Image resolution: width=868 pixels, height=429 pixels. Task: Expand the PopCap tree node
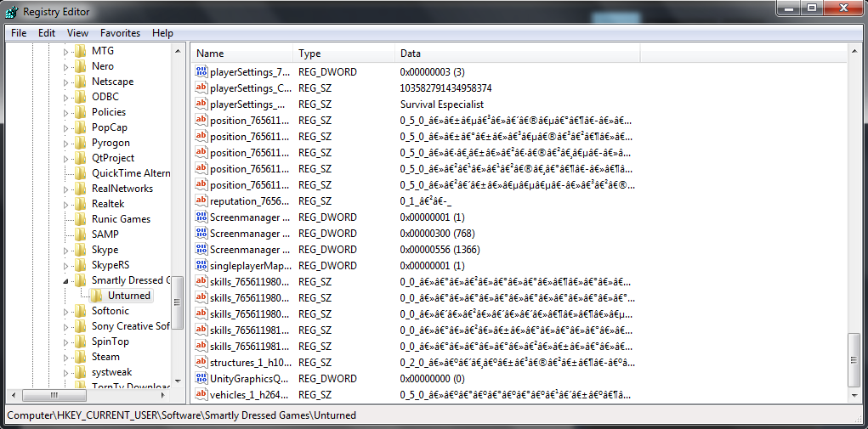(65, 127)
